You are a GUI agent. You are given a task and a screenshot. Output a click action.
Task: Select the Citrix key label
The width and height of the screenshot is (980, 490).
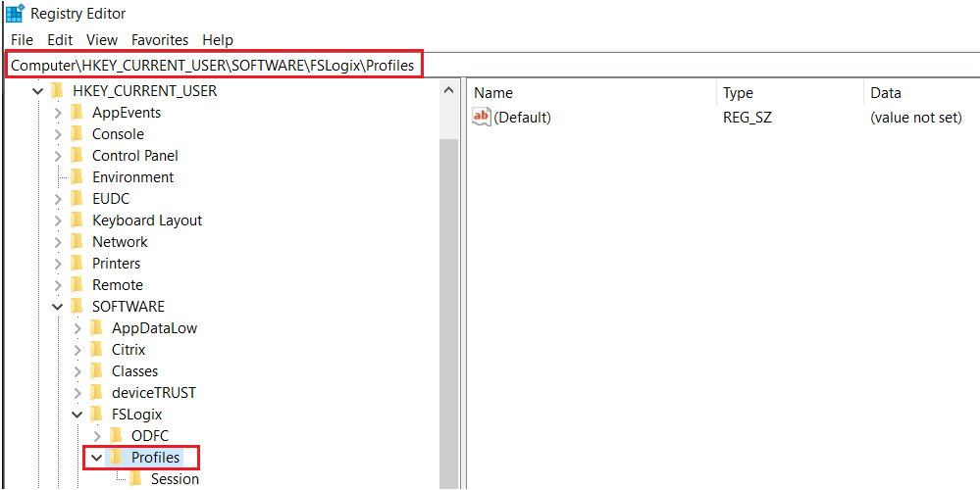tap(129, 350)
